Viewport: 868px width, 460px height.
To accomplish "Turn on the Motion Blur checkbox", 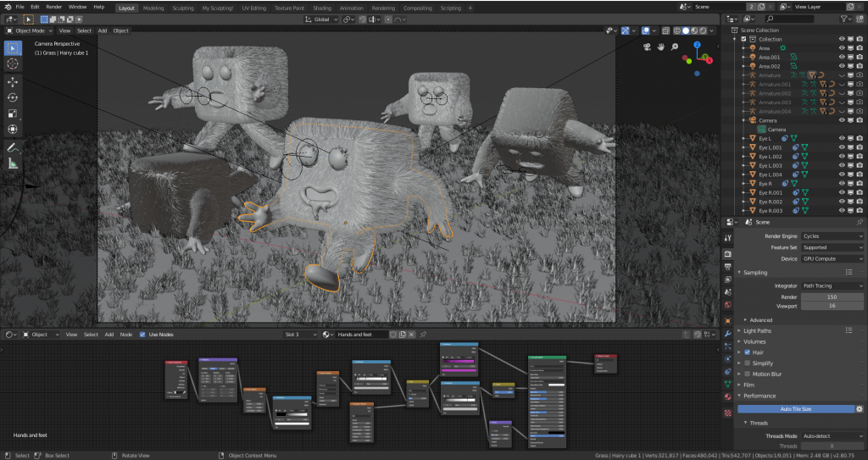I will [746, 374].
